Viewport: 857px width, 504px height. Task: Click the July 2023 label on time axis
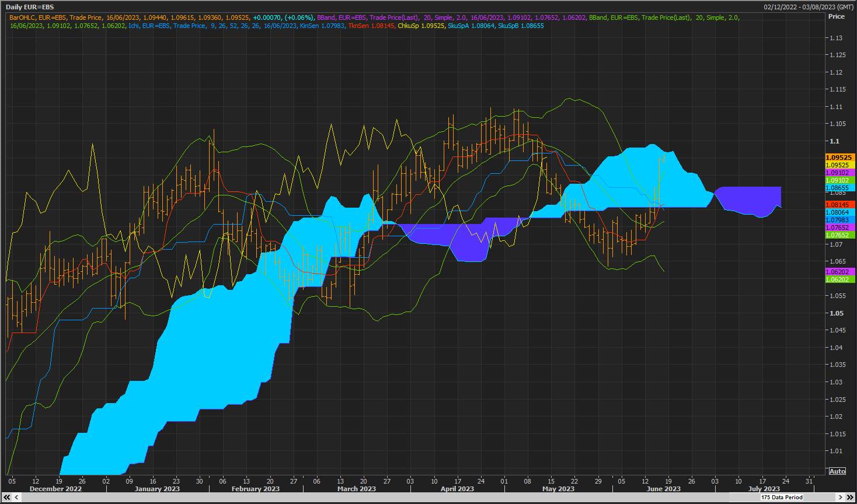764,489
